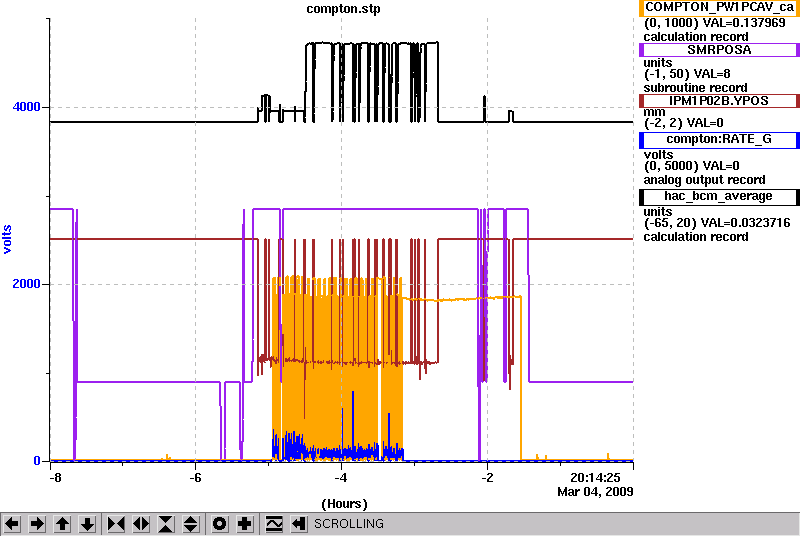This screenshot has width=800, height=536.
Task: Click the circle auto-scale toolbar icon
Action: (x=219, y=524)
